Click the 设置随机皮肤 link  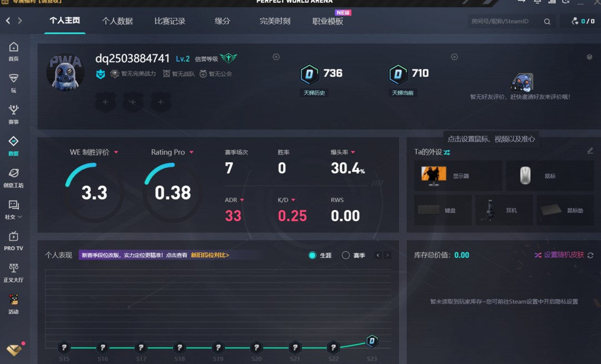564,255
